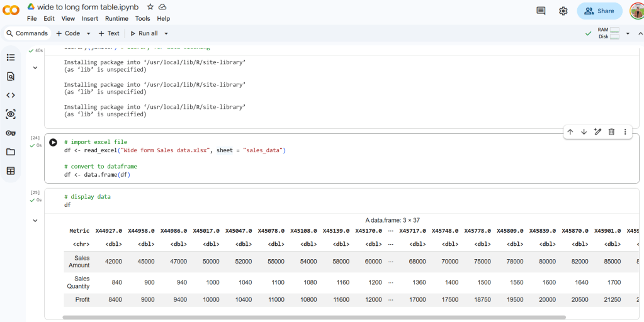Open the settings gear icon

click(563, 11)
